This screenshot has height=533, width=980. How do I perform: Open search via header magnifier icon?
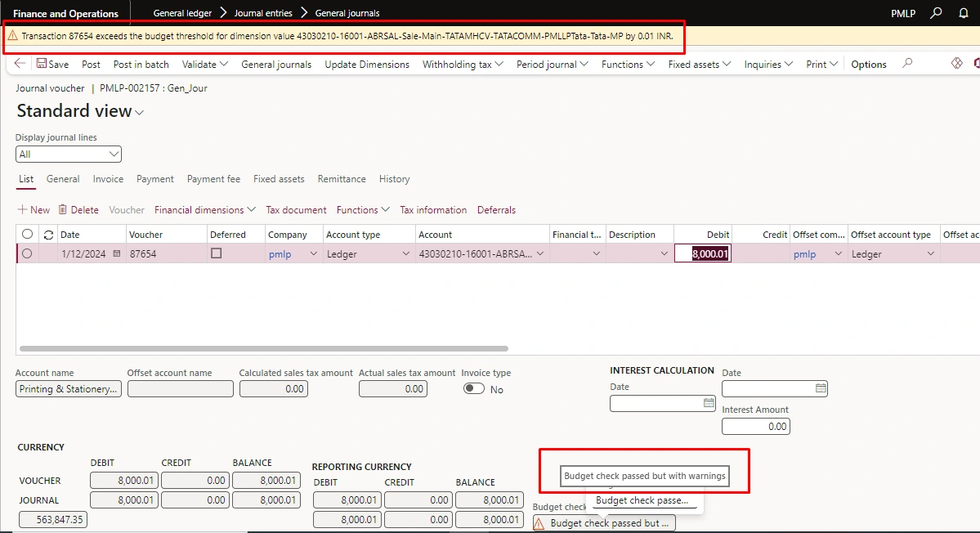tap(936, 12)
